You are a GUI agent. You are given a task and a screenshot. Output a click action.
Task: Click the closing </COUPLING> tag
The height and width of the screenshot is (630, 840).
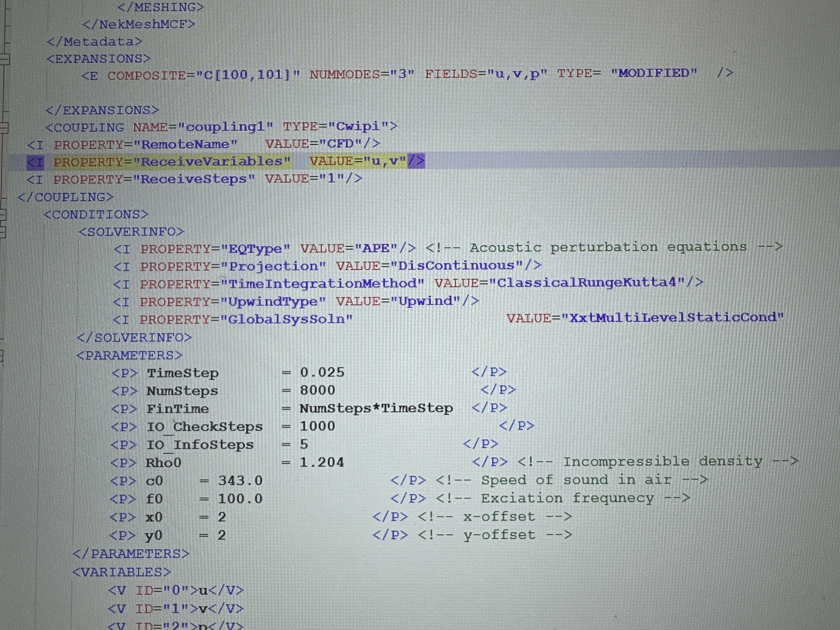[x=65, y=197]
